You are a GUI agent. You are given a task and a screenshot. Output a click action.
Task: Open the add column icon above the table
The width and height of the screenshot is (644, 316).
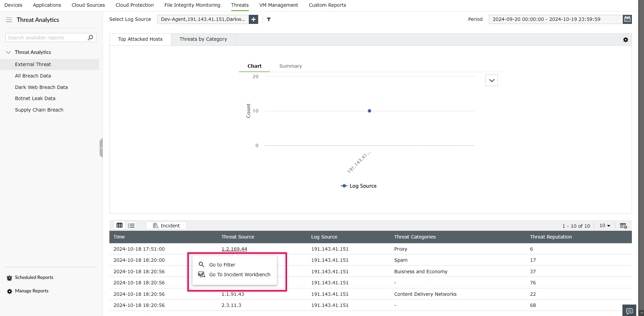[623, 225]
